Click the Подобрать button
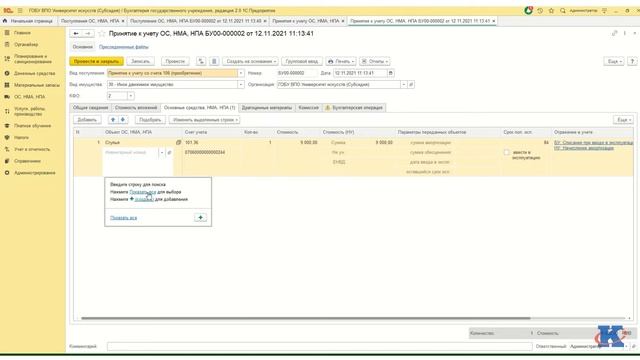This screenshot has height=360, width=640. [x=150, y=120]
